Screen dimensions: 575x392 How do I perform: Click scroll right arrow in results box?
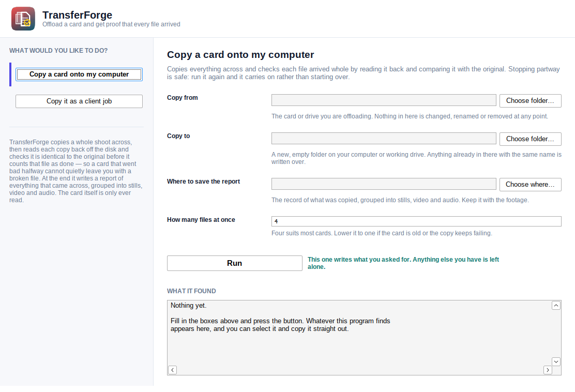click(548, 370)
